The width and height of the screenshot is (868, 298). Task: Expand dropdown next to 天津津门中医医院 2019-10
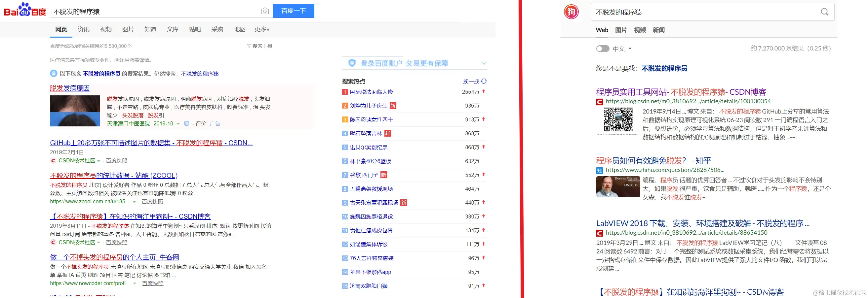178,124
